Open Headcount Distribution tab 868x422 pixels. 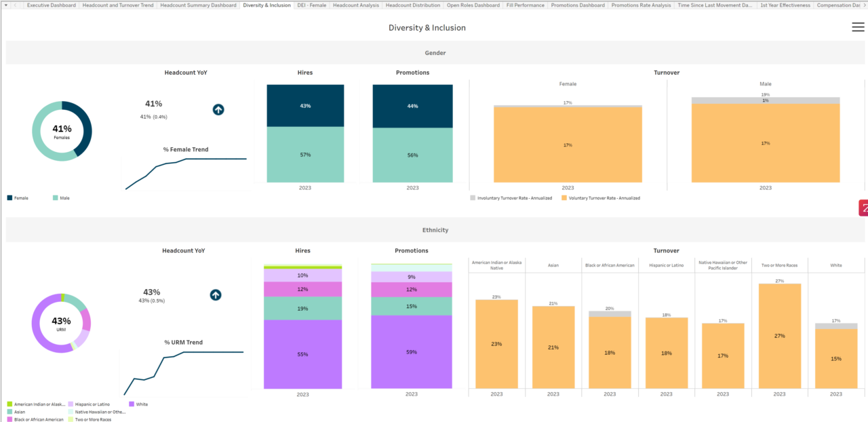(x=413, y=5)
